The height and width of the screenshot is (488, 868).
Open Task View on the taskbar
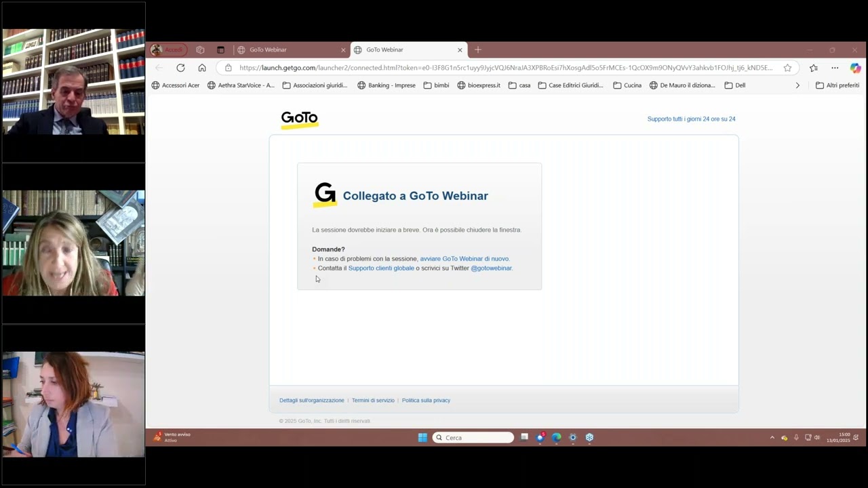(x=524, y=438)
